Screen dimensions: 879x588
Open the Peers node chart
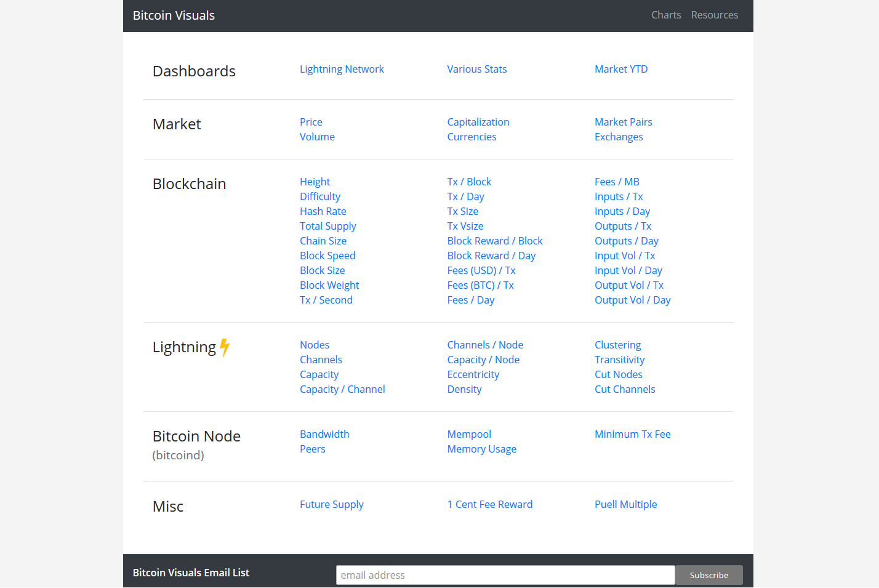312,449
